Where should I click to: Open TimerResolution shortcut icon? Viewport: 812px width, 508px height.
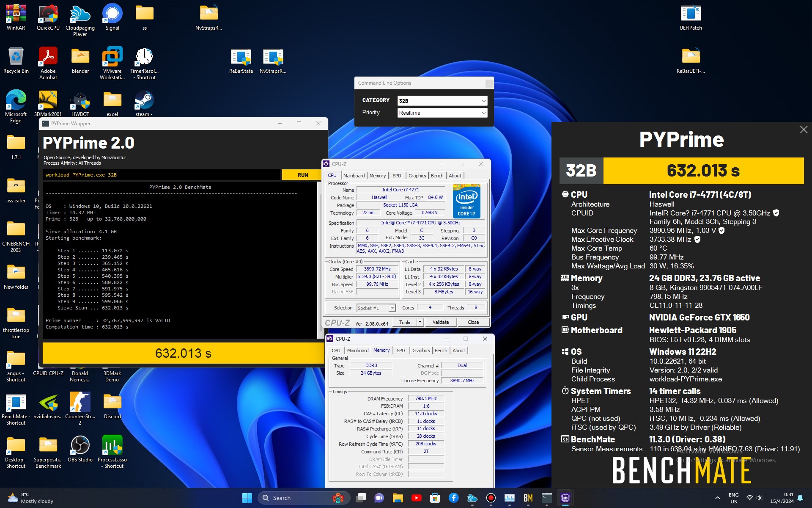pyautogui.click(x=144, y=63)
